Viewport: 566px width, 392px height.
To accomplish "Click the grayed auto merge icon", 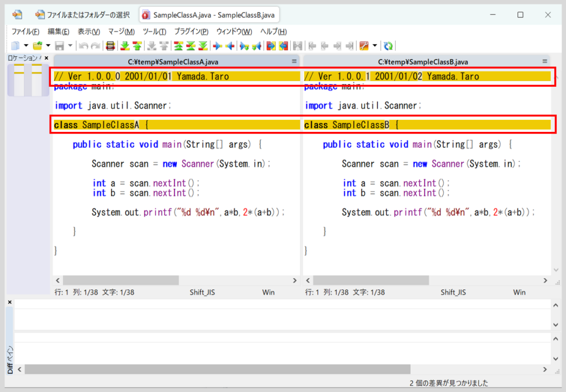I will 298,46.
